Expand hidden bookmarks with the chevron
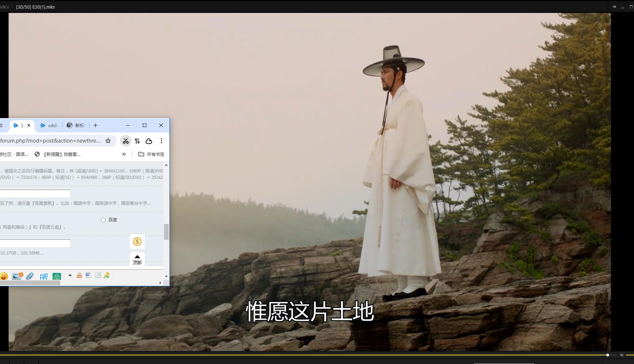 (124, 154)
